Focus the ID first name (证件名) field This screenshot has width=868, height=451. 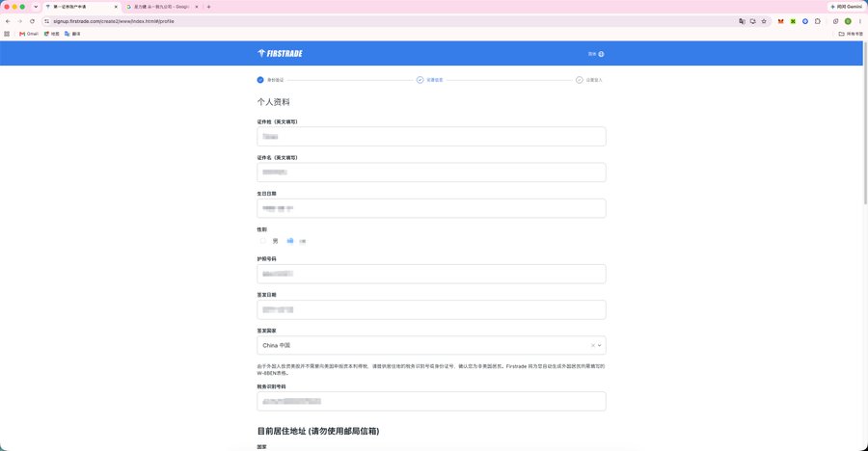[x=431, y=172]
